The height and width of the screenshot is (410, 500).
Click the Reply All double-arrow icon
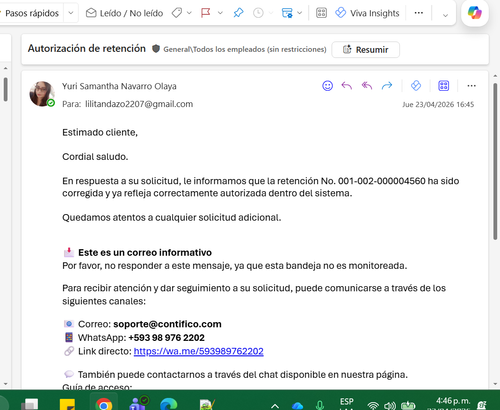tap(367, 86)
